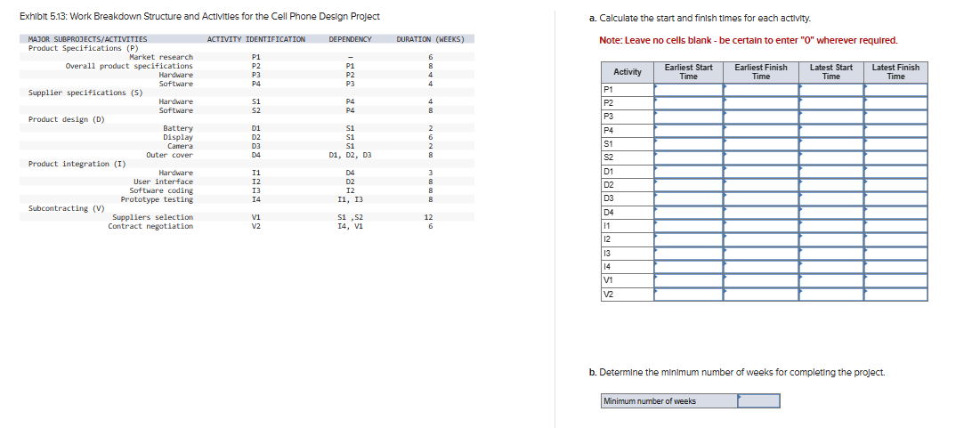Focus the Latest Finish Time cell for I2
This screenshot has height=428, width=980.
point(896,240)
